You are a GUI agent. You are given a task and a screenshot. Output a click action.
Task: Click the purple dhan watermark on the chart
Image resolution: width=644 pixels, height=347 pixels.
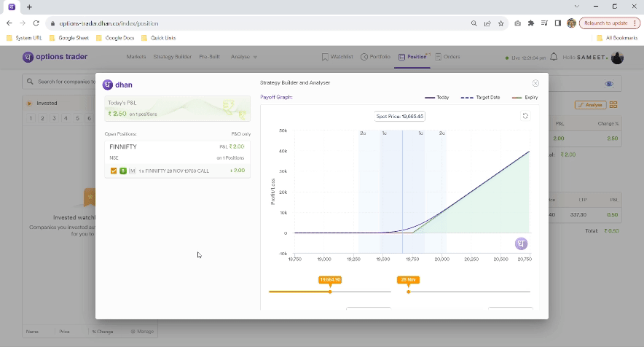point(521,243)
